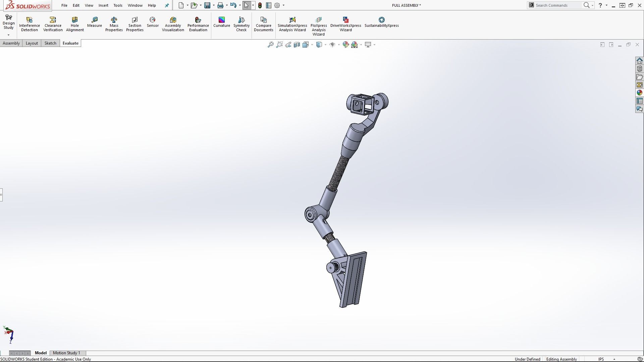This screenshot has width=644, height=362.
Task: Open the Design Study tool
Action: pyautogui.click(x=9, y=22)
